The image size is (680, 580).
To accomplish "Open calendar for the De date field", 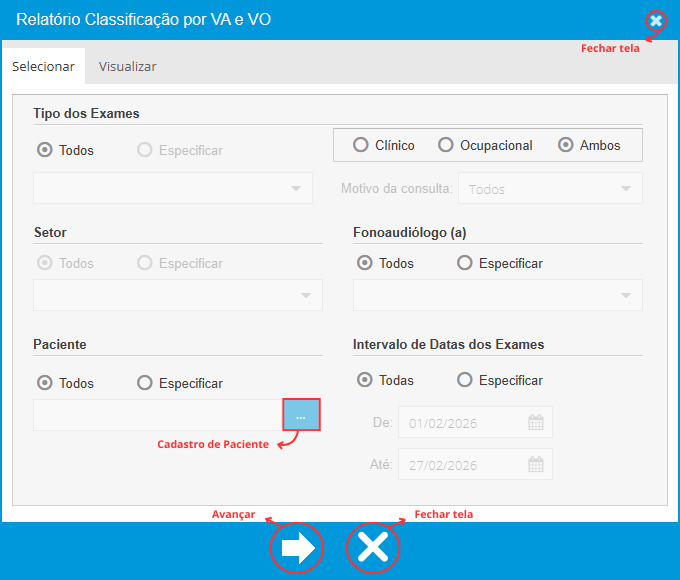I will tap(536, 422).
